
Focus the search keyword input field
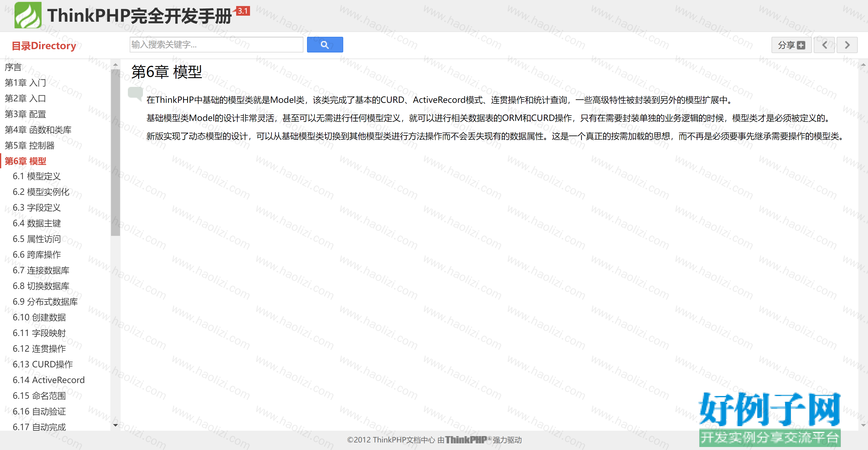pyautogui.click(x=216, y=45)
